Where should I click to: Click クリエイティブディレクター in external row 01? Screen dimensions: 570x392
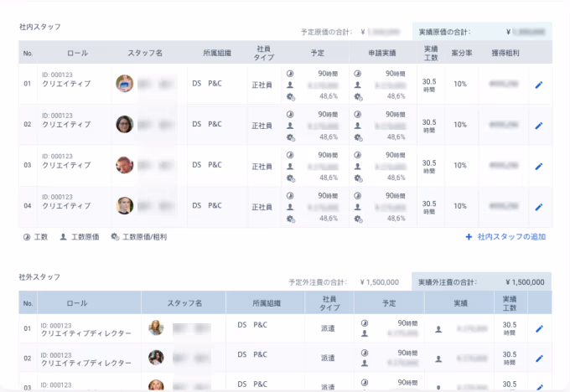pyautogui.click(x=86, y=333)
